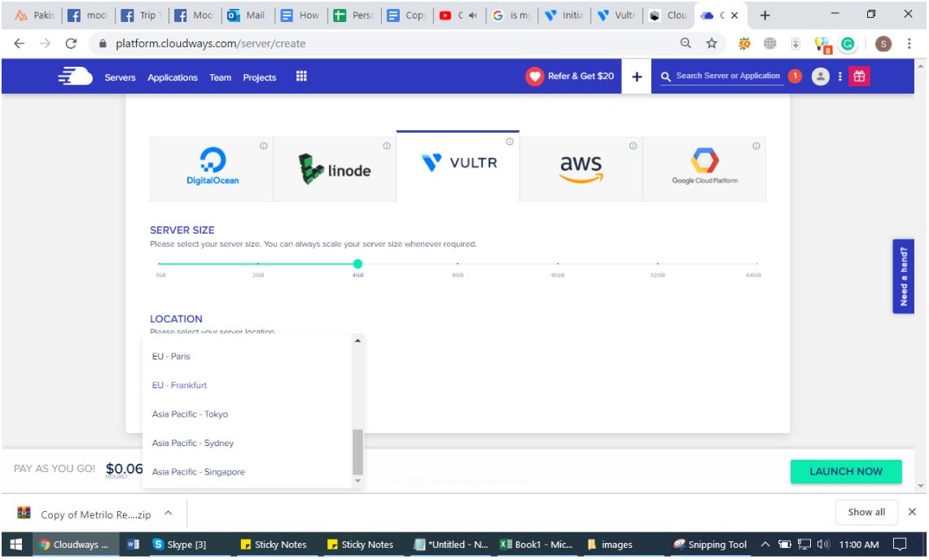Expand options for downloaded Metrilo zip file
The image size is (929, 560).
pos(169,513)
